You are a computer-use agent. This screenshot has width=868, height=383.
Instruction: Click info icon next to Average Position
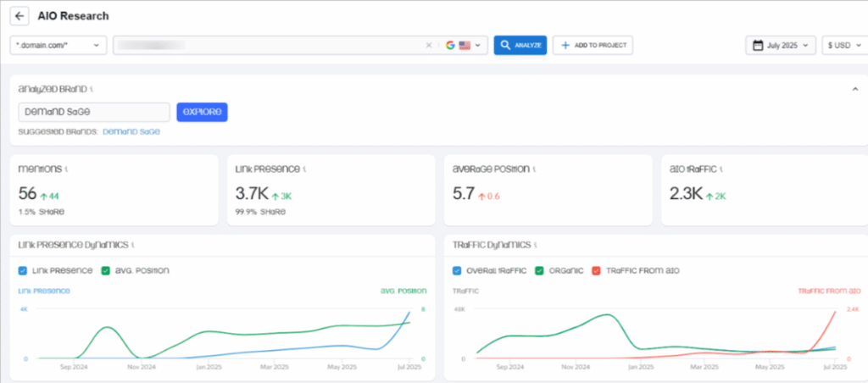(x=534, y=169)
